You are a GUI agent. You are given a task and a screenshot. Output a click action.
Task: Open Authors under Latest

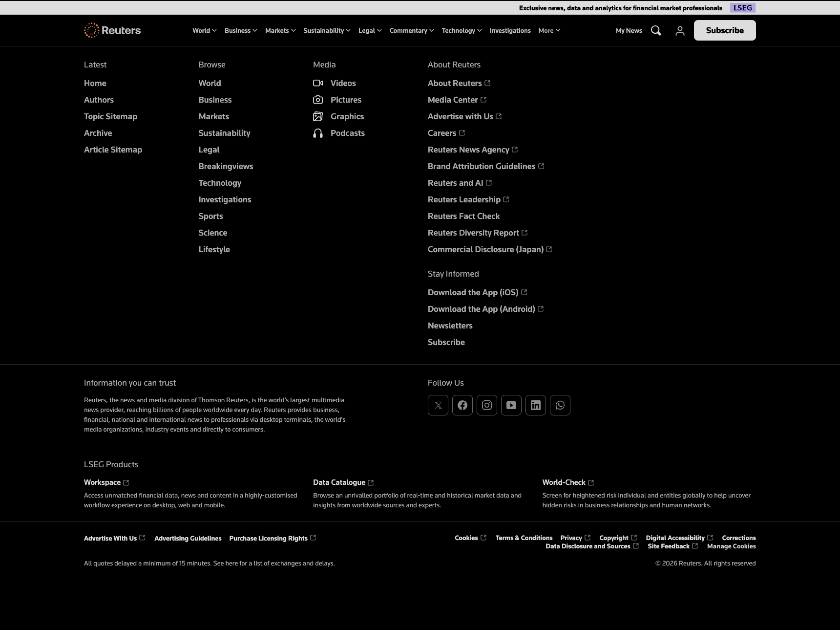click(x=99, y=100)
